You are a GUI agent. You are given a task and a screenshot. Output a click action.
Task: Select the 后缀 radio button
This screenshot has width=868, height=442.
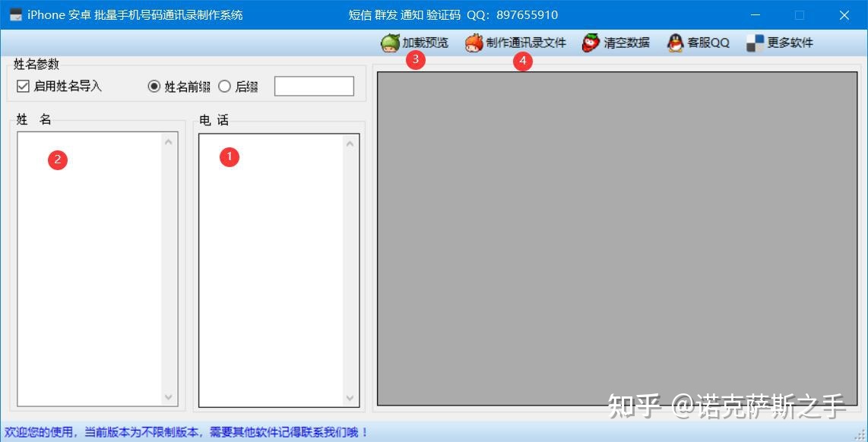point(224,87)
